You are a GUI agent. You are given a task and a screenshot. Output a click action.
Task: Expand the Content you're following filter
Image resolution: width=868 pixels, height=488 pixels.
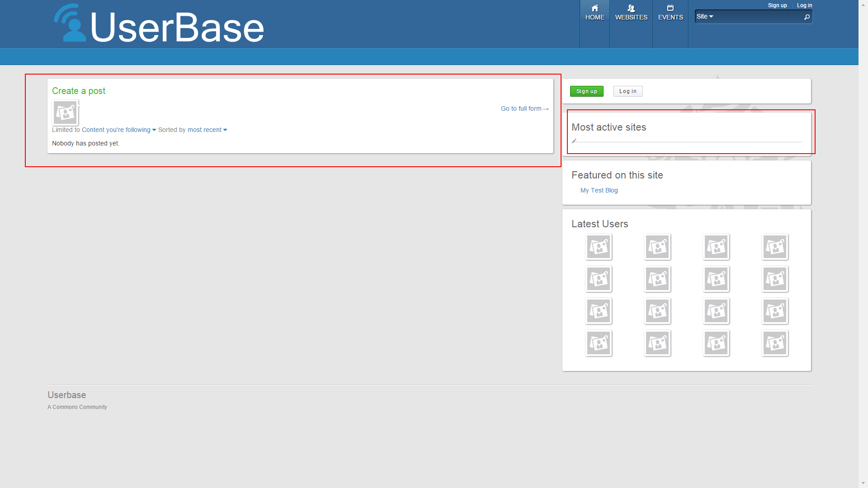pyautogui.click(x=118, y=130)
